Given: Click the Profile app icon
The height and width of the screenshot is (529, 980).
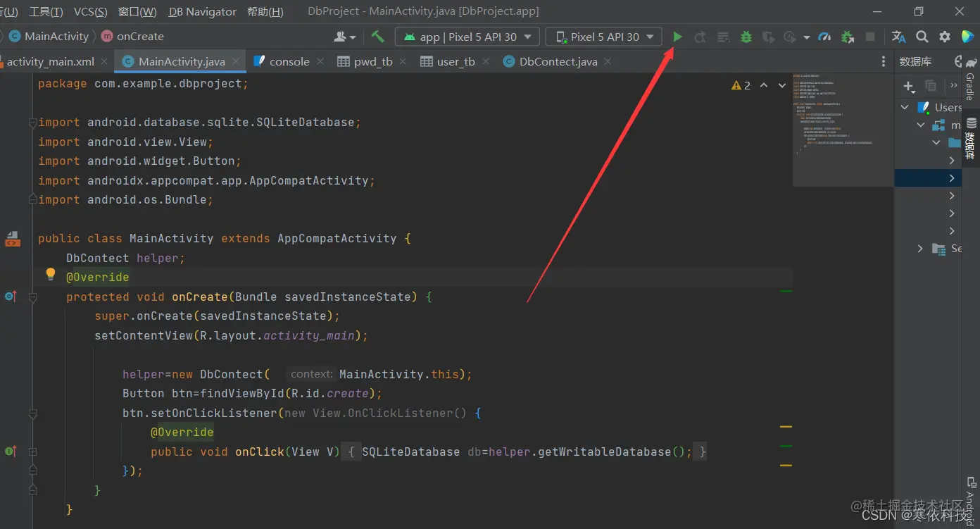Looking at the screenshot, I should 791,37.
